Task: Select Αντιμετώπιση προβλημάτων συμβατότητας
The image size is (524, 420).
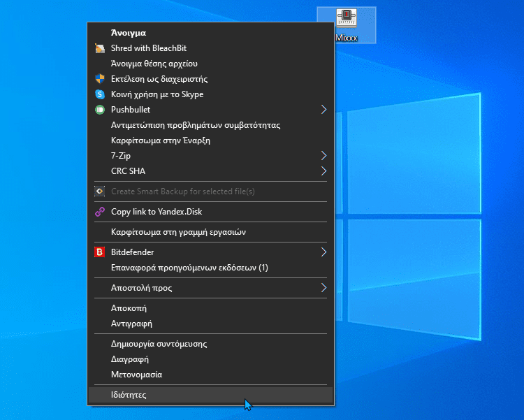Action: (211, 125)
